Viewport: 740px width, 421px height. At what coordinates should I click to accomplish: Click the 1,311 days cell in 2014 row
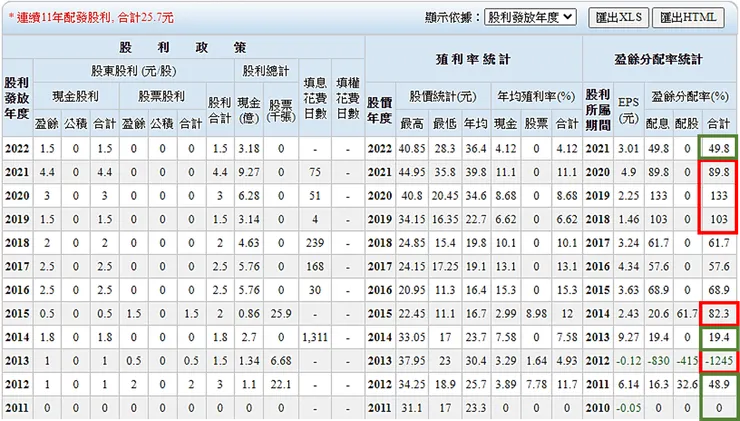click(315, 337)
